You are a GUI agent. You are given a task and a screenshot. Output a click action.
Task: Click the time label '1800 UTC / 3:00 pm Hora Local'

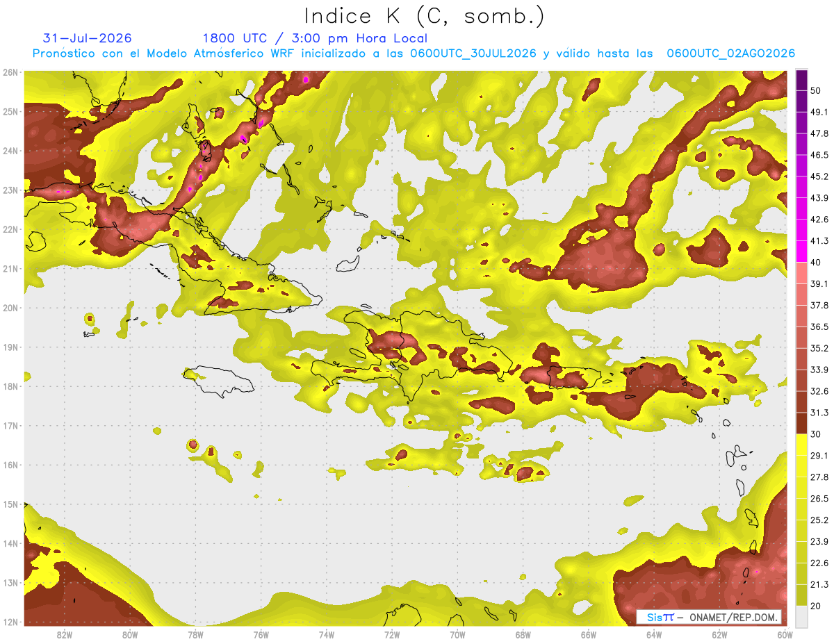[x=315, y=39]
